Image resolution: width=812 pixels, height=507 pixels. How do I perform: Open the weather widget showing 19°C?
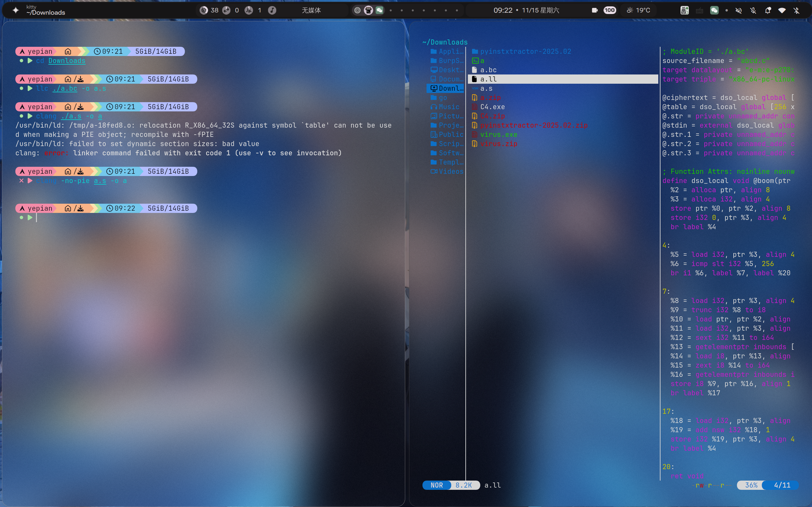pyautogui.click(x=638, y=10)
